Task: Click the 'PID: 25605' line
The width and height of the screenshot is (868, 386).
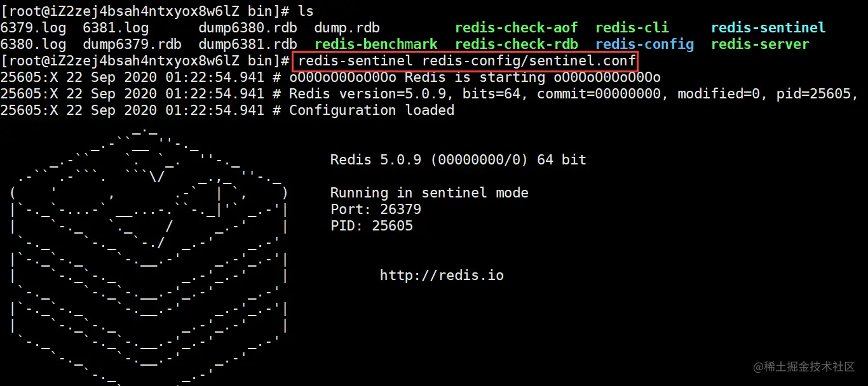Action: pos(372,226)
